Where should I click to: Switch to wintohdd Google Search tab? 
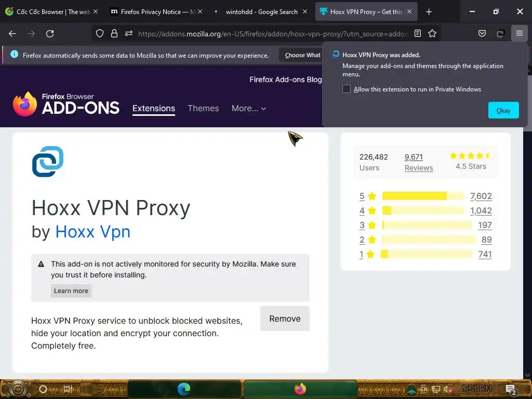click(x=261, y=11)
